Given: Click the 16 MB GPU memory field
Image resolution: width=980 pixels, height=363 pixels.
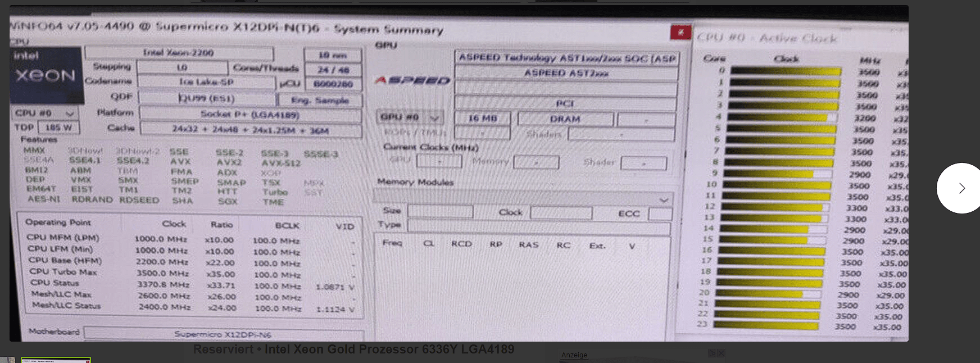Looking at the screenshot, I should click(x=483, y=119).
